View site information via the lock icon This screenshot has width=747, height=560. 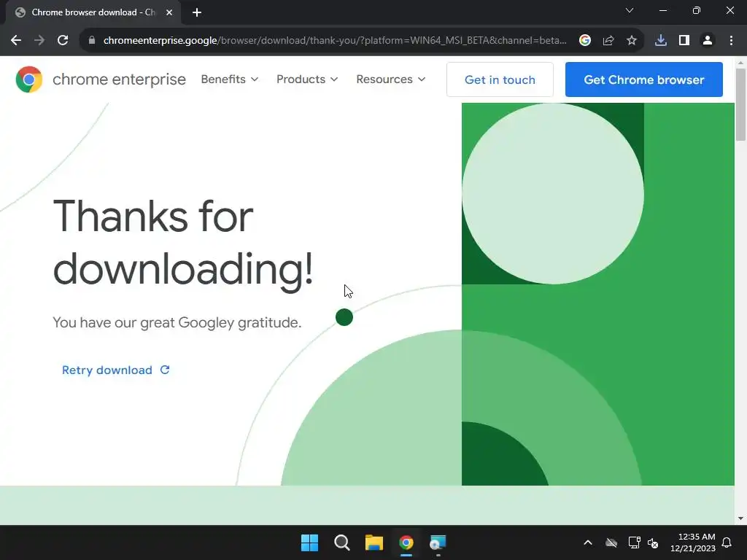[92, 41]
